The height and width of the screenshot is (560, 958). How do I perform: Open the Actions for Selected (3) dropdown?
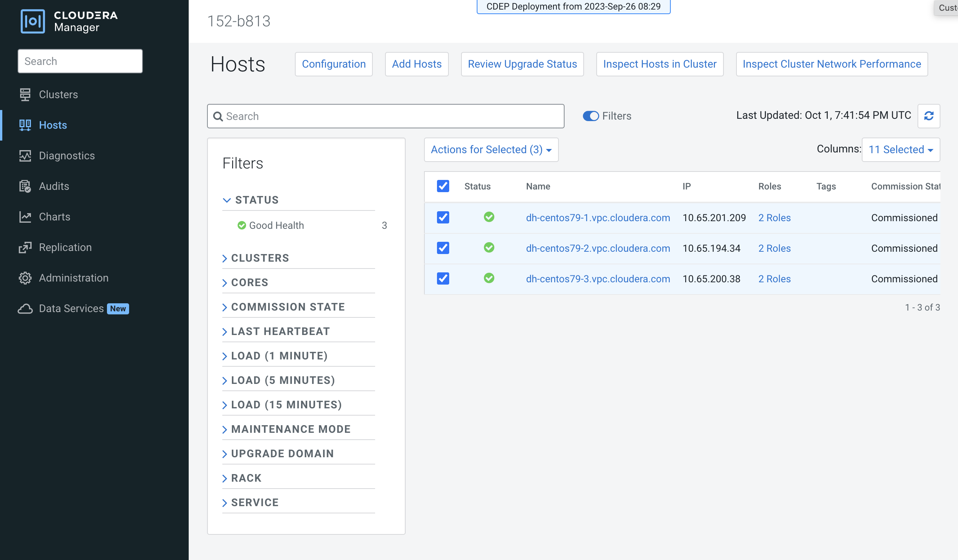[x=491, y=150]
